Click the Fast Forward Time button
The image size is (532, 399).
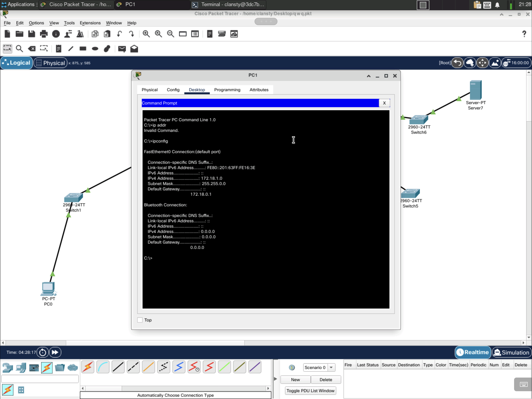pos(55,352)
